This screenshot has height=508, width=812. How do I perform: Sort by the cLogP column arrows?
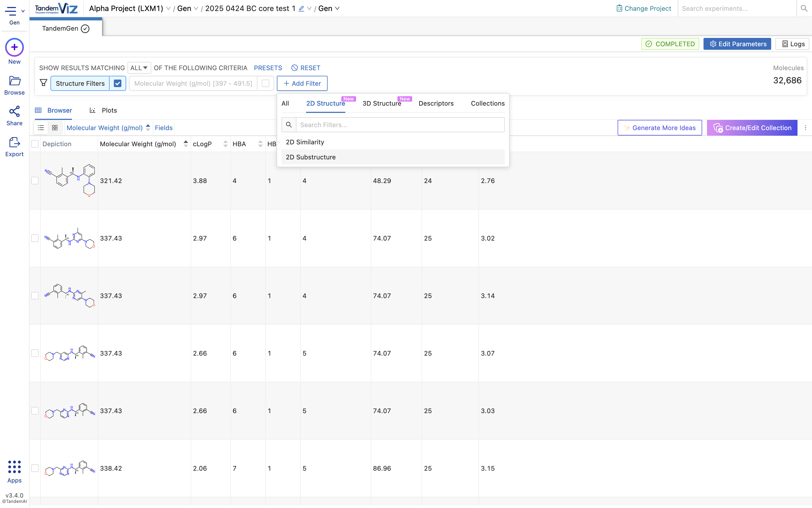click(225, 144)
